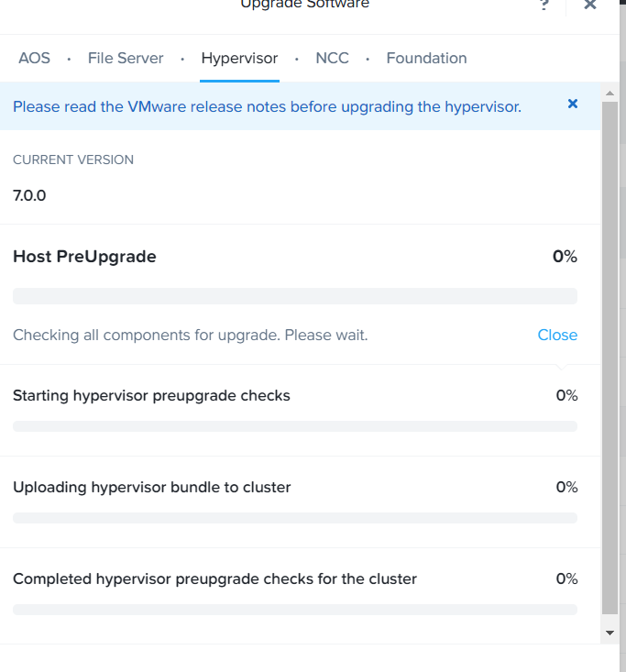The image size is (626, 672).
Task: Click the Uploading hypervisor bundle progress bar
Action: point(295,518)
